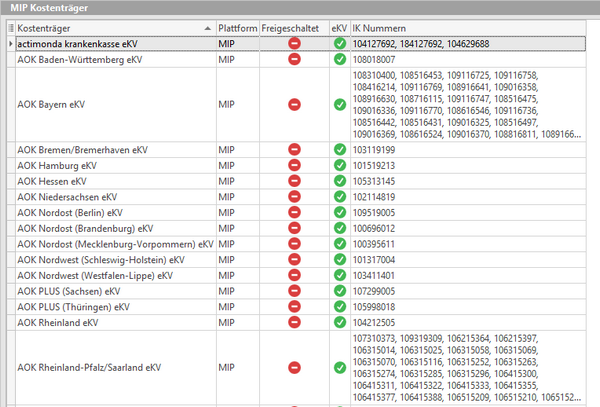The height and width of the screenshot is (407, 600).
Task: Click green eKV checkmark for AOK Rheinland
Action: coord(339,323)
